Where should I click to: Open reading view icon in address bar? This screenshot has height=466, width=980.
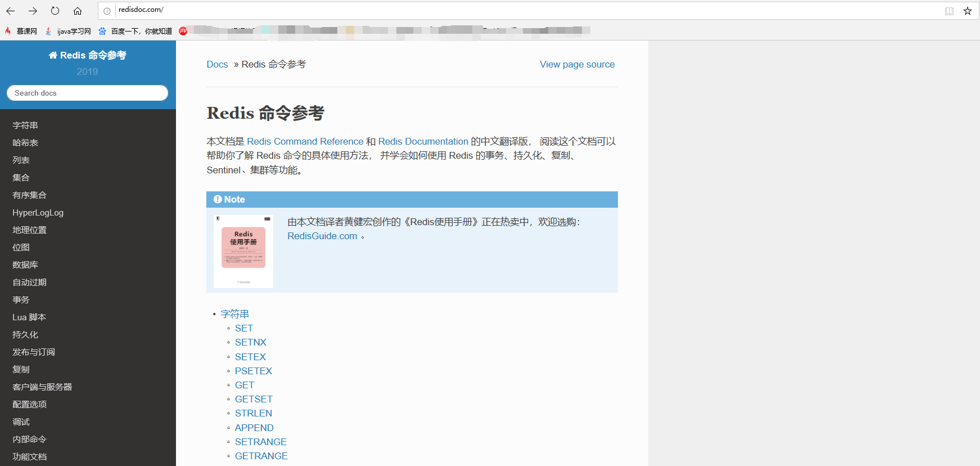pos(949,11)
